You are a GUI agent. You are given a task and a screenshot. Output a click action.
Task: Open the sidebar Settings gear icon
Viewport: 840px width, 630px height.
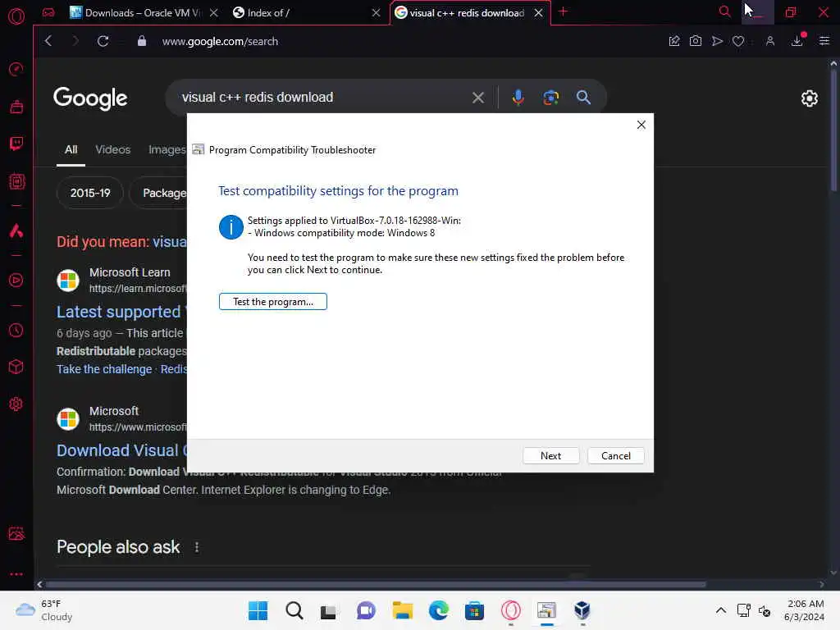[16, 404]
